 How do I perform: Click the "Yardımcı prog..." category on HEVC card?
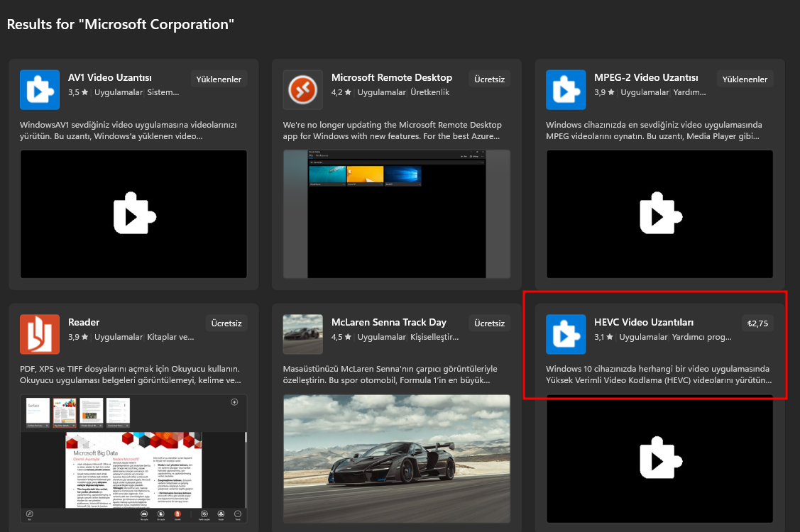point(702,337)
